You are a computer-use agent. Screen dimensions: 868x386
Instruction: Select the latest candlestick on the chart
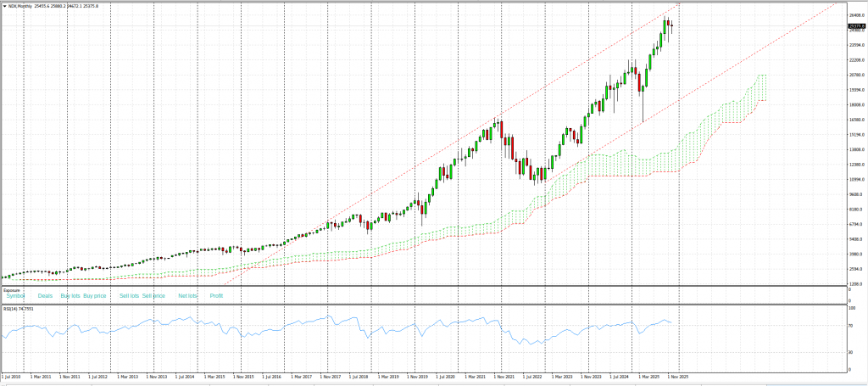click(672, 25)
